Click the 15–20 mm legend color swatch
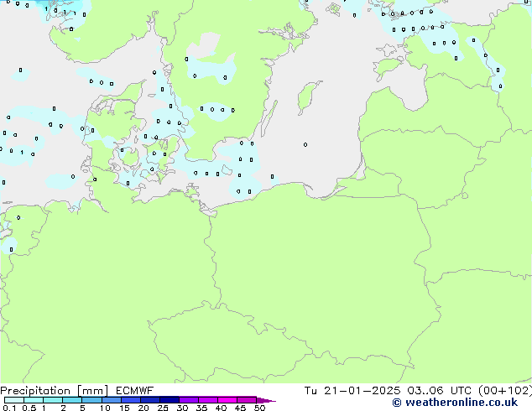This screenshot has height=411, width=532. pos(130,400)
